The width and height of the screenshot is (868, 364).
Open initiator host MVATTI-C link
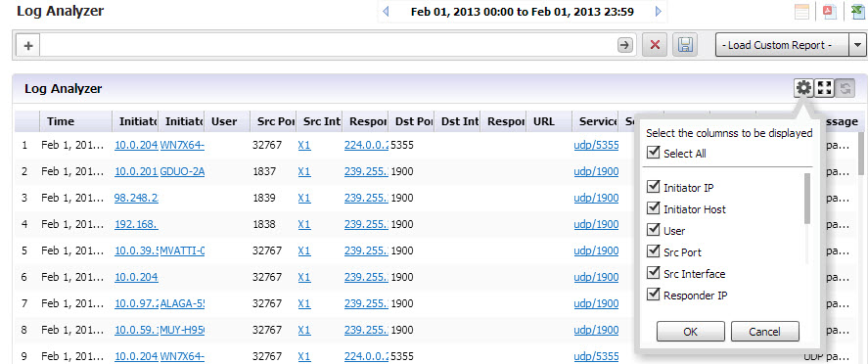pyautogui.click(x=182, y=250)
